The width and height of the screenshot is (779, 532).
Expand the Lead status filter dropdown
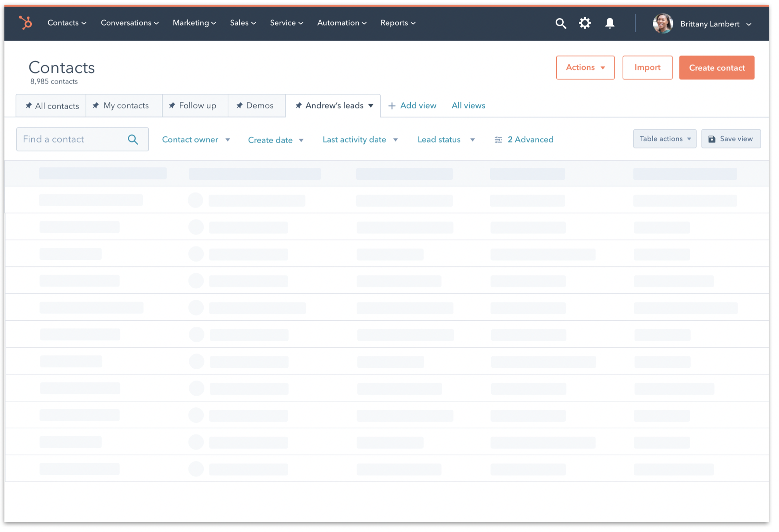446,140
